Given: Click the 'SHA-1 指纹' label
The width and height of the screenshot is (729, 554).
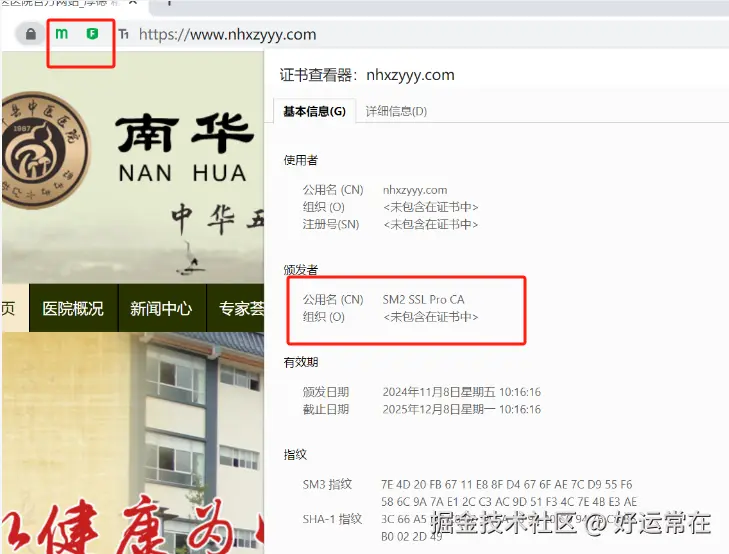Looking at the screenshot, I should pos(332,519).
